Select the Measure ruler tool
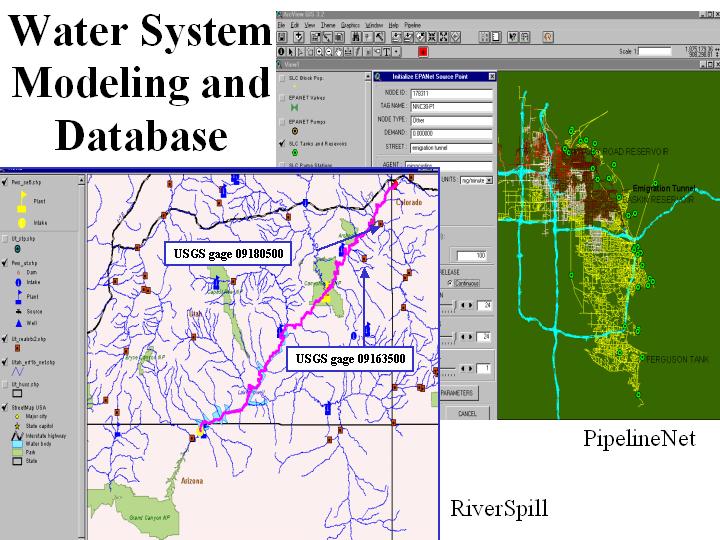Image resolution: width=720 pixels, height=540 pixels. (348, 52)
